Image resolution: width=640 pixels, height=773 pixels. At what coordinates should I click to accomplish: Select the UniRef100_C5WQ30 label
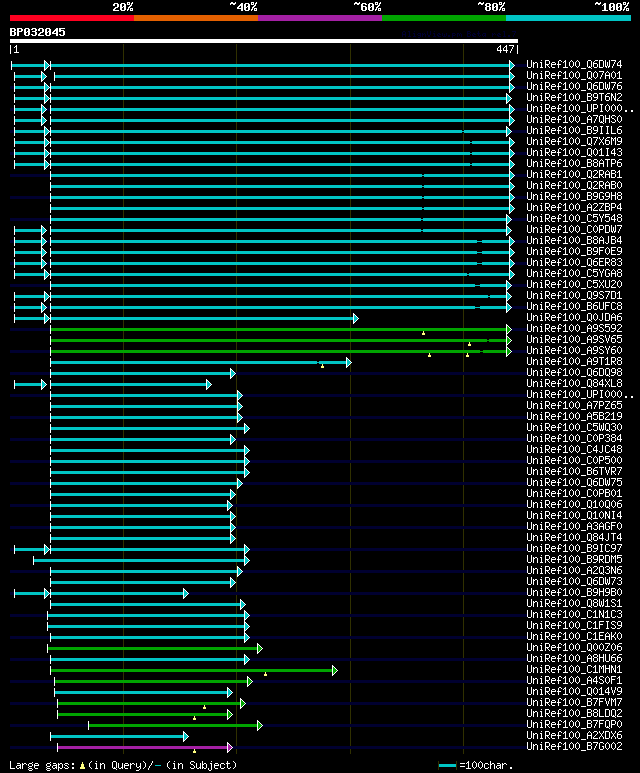click(574, 427)
